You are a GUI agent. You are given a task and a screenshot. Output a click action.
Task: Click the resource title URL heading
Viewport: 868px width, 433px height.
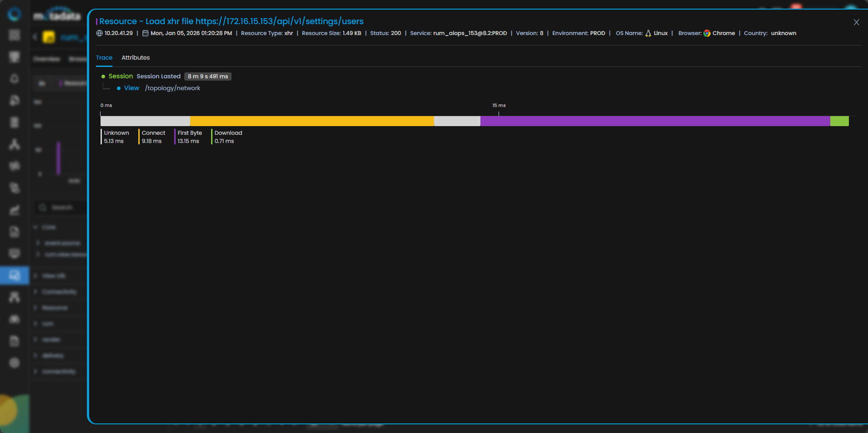coord(231,21)
